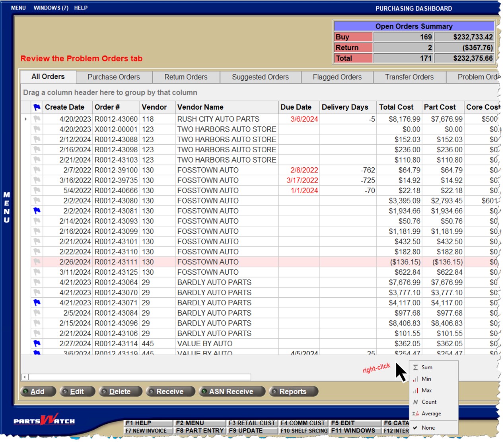Click the gray flag on order R0012-43060

[x=37, y=119]
